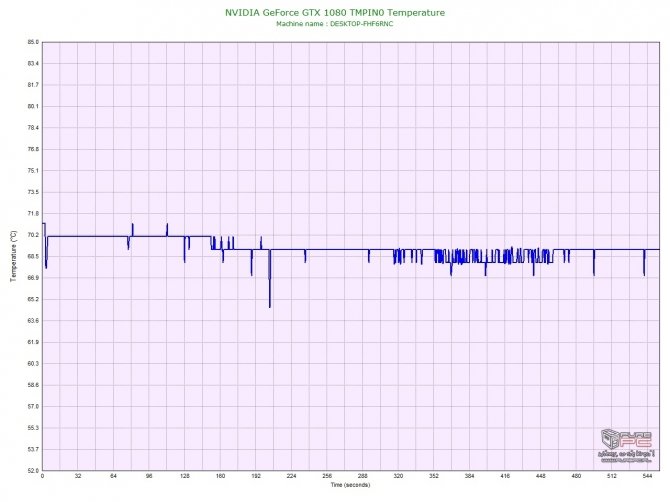The height and width of the screenshot is (502, 670).
Task: Click the 83.4 y-axis value
Action: pyautogui.click(x=33, y=64)
